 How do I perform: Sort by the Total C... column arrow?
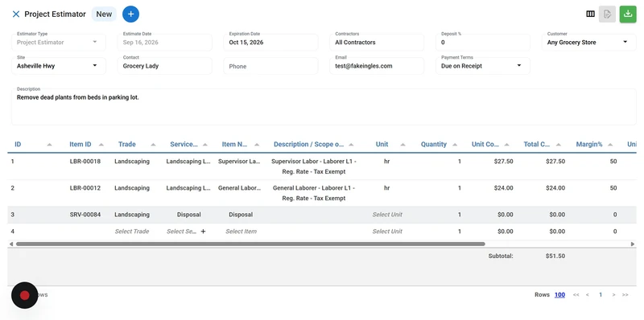[x=559, y=145]
